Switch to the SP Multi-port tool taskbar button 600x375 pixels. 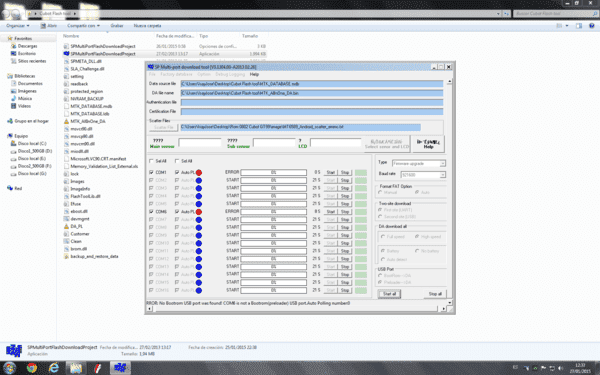click(120, 368)
